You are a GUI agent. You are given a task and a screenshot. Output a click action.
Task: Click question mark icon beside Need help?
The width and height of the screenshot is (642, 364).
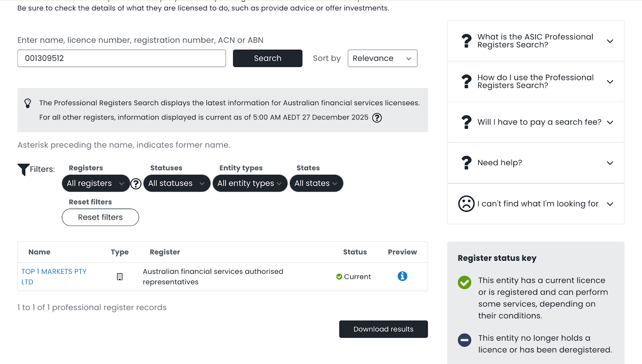pyautogui.click(x=466, y=163)
